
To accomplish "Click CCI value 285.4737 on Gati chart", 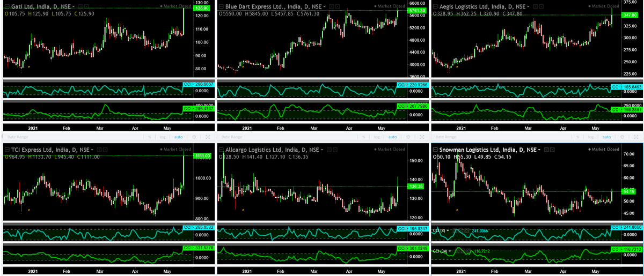I will coord(204,109).
